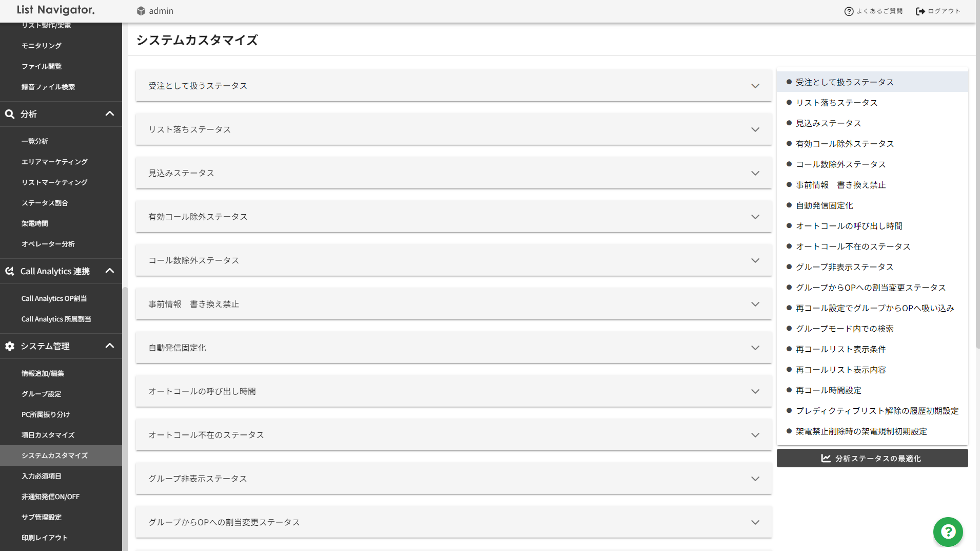Click the green help question-mark floating button
Screen dimensions: 980x551
(x=948, y=531)
